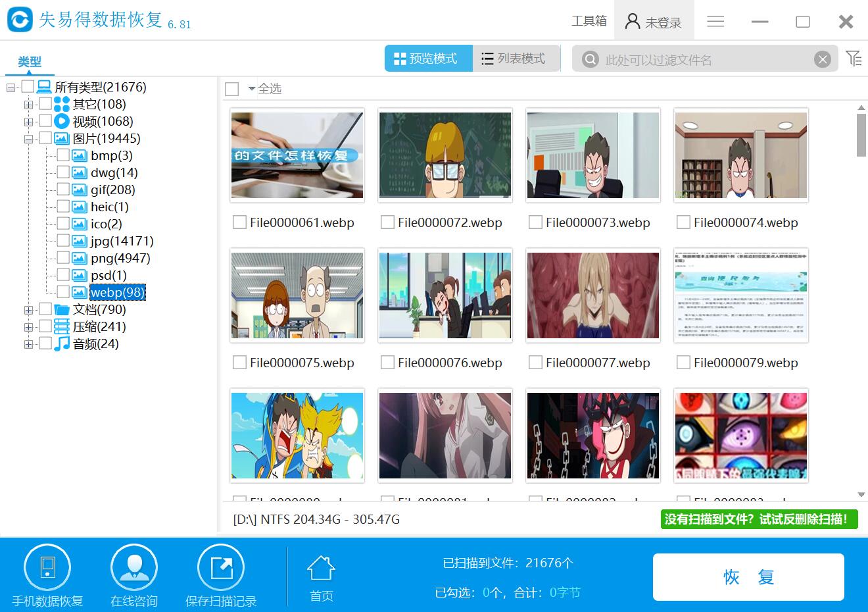Screen dimensions: 868x612
Task: Open the online consultation icon
Action: tap(134, 568)
